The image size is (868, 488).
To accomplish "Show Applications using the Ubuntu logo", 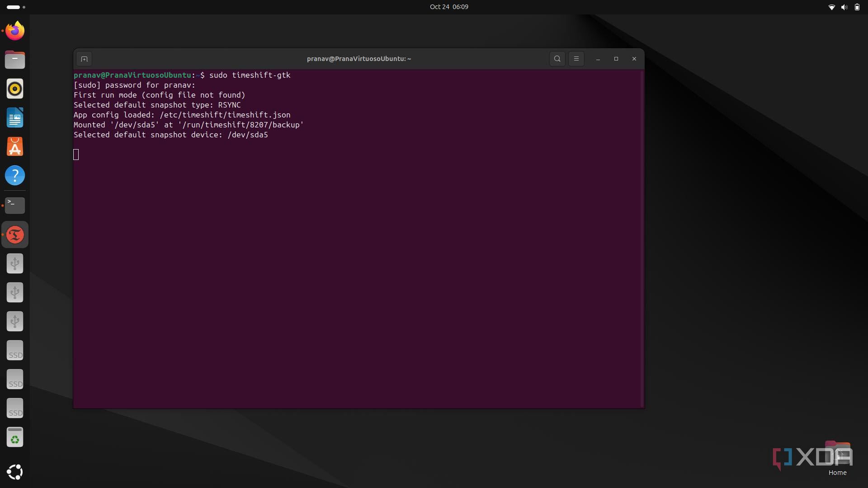I will pos(15,472).
